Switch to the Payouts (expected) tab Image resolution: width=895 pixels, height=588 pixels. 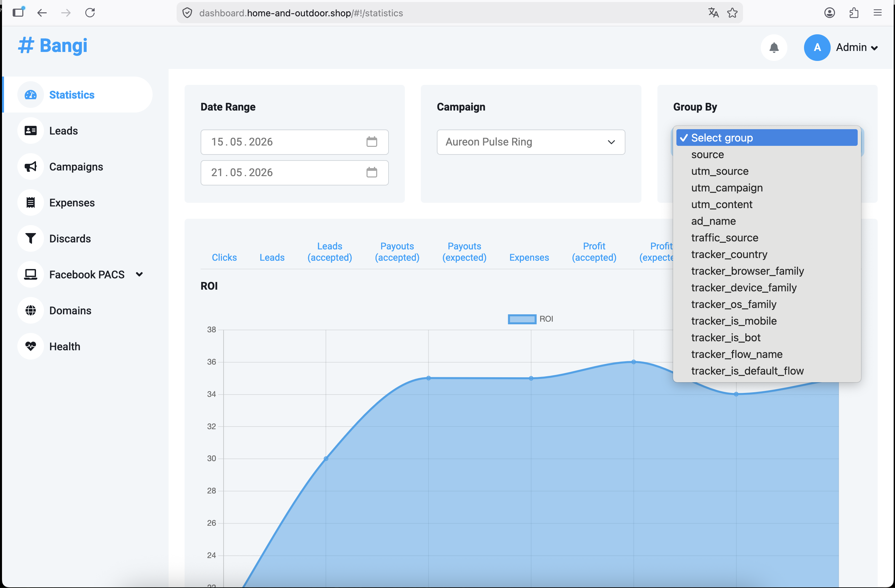click(464, 252)
